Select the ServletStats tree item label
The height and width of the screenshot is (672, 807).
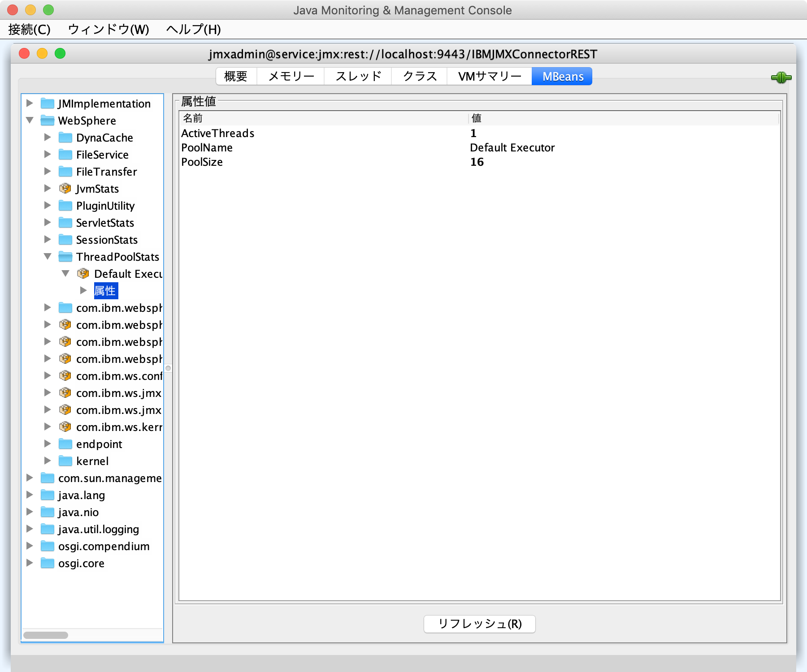coord(105,223)
